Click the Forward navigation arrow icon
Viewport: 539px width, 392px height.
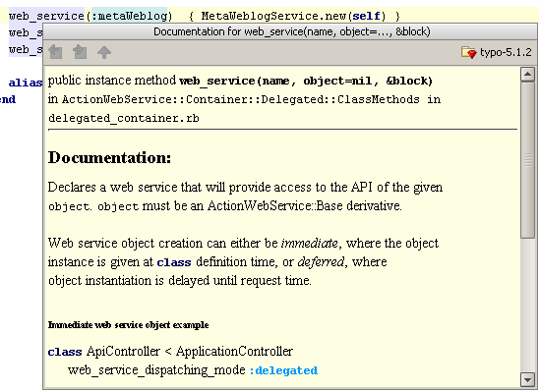pyautogui.click(x=80, y=52)
